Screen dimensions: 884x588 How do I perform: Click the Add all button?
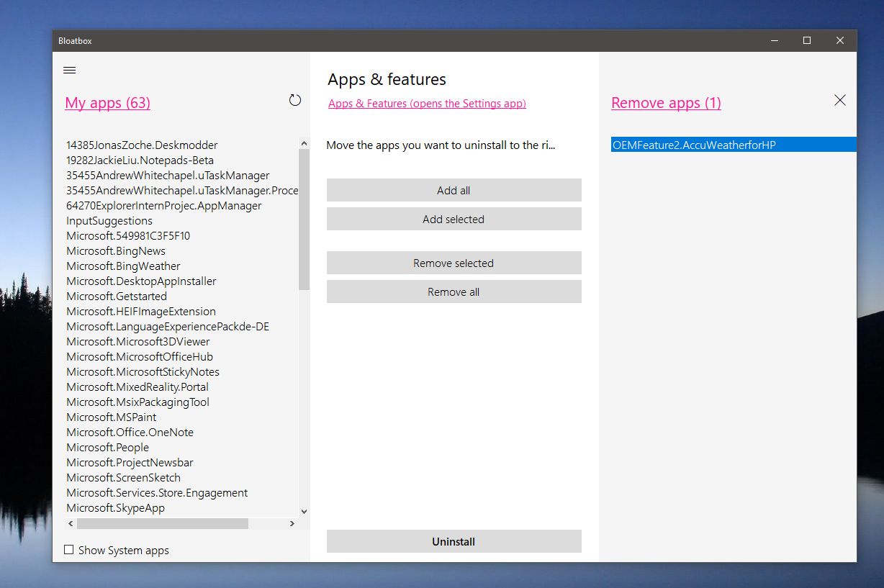(x=454, y=190)
